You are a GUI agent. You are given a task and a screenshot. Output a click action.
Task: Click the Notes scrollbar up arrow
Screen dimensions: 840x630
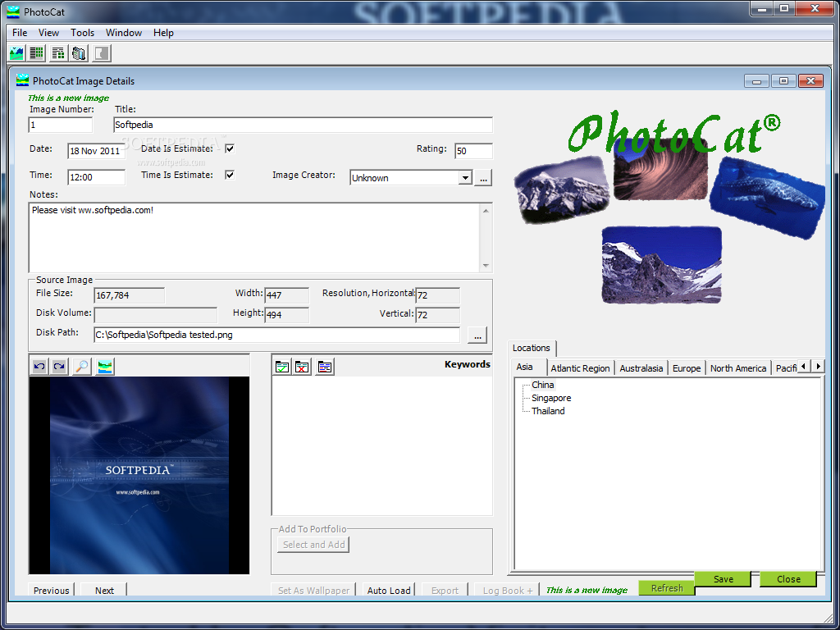[486, 211]
